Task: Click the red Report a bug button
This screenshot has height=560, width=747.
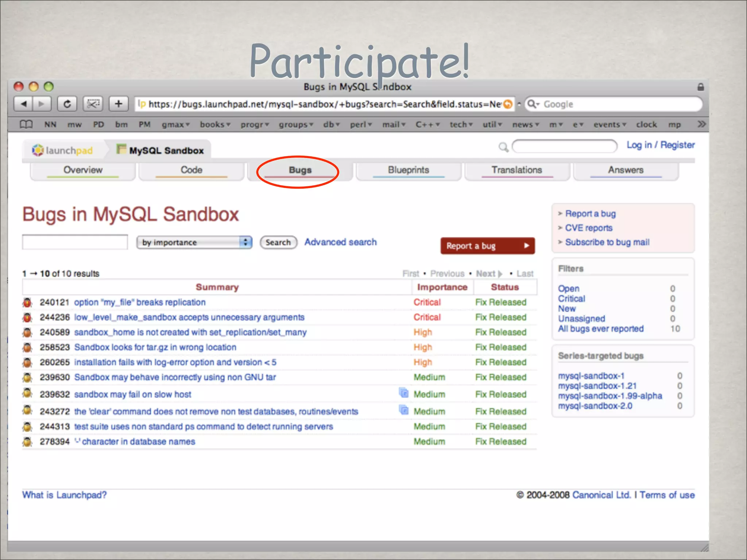Action: (x=488, y=246)
